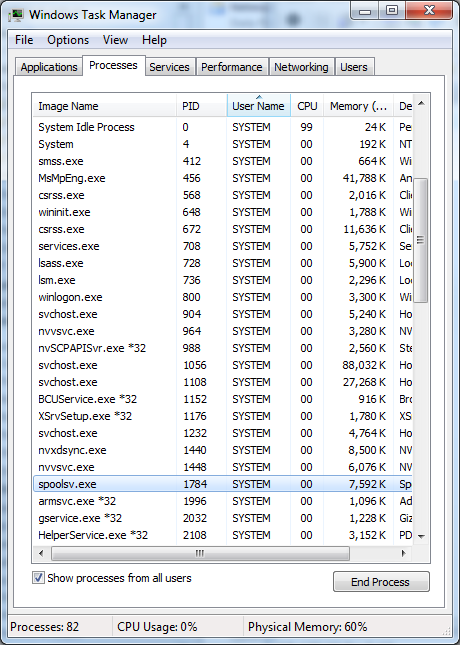
Task: Open the View menu
Action: point(115,40)
